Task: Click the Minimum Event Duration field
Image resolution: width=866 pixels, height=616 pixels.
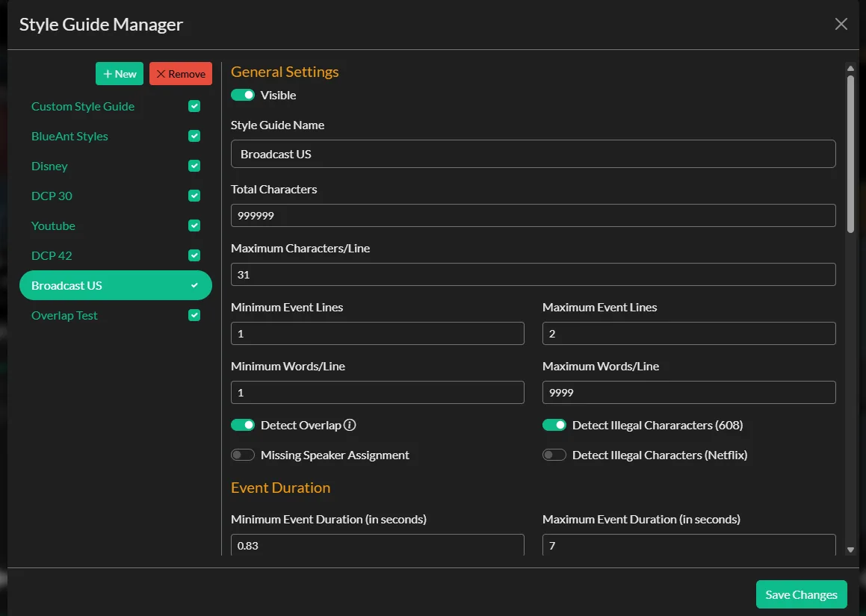Action: (x=377, y=545)
